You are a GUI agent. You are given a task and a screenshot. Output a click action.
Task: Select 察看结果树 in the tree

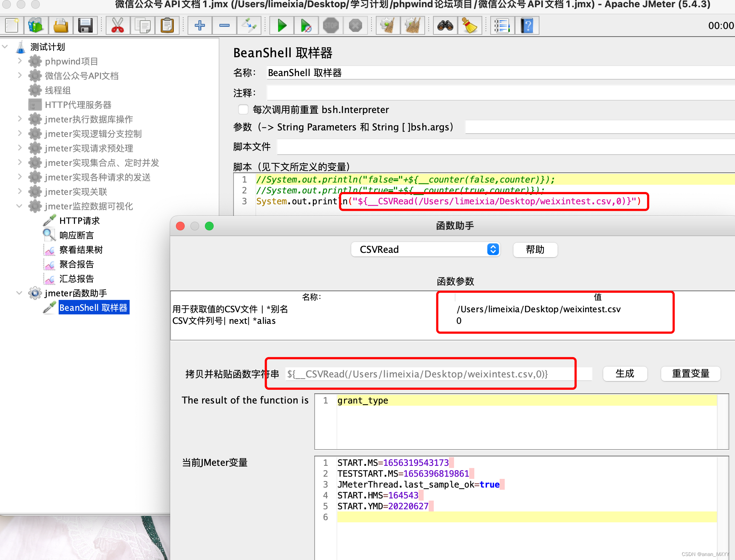pyautogui.click(x=81, y=250)
